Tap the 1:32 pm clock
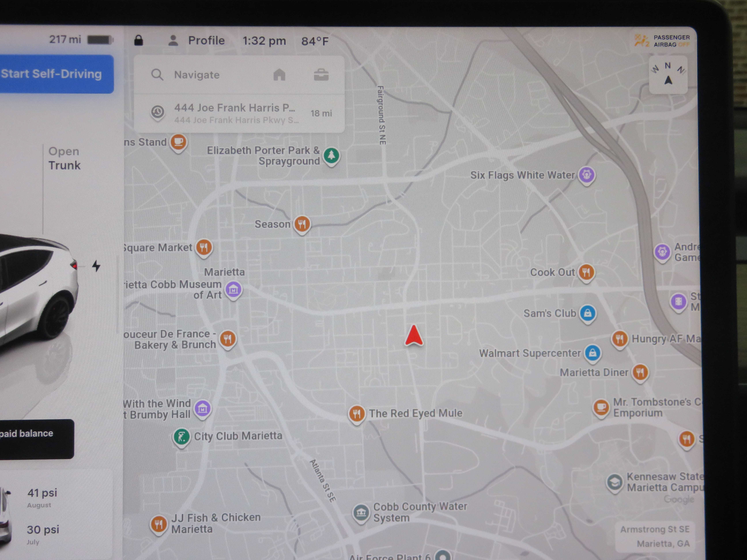This screenshot has width=747, height=560. (264, 41)
